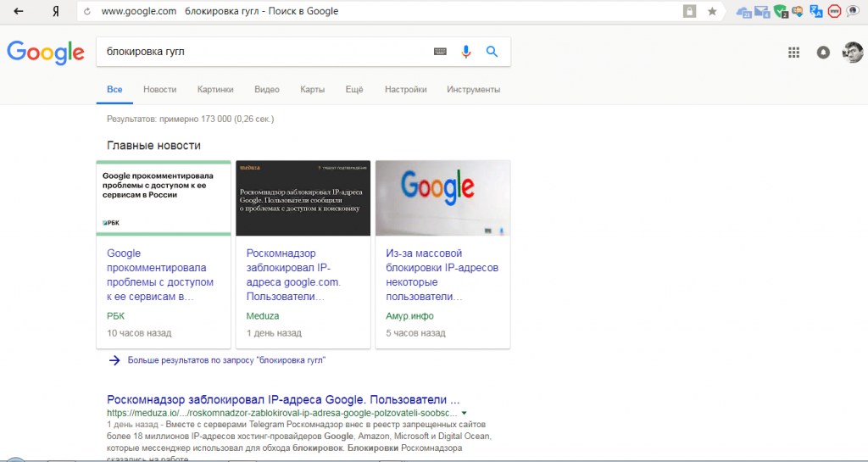Screen dimensions: 868x462
Task: Click the 'Амур.инфо' source label
Action: coord(409,316)
